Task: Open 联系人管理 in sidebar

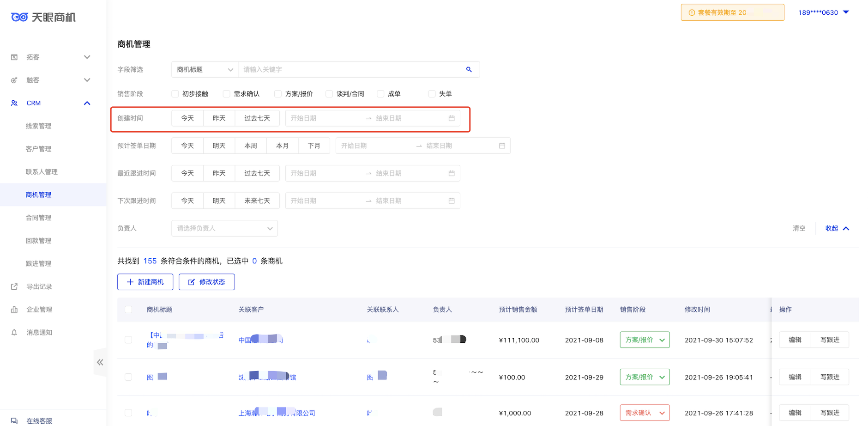Action: tap(42, 172)
